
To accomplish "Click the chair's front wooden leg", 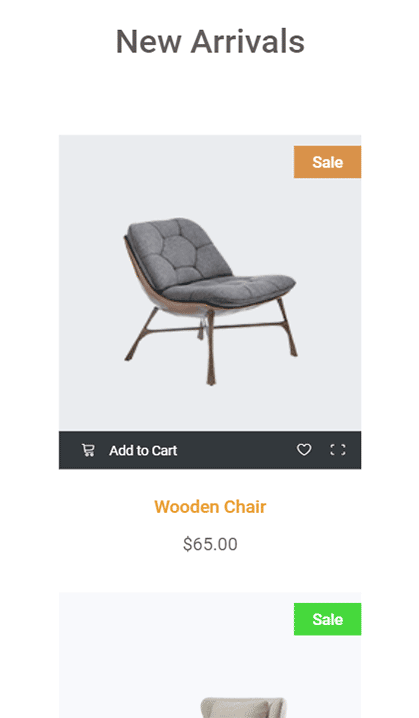I will click(x=211, y=348).
